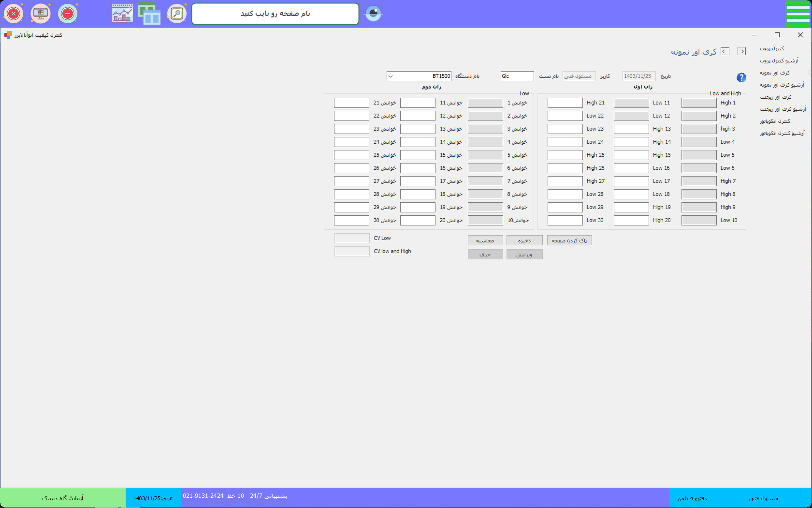Image resolution: width=812 pixels, height=508 pixels.
Task: Click the 'پاک کردن صفحه' clear page button
Action: click(x=569, y=240)
